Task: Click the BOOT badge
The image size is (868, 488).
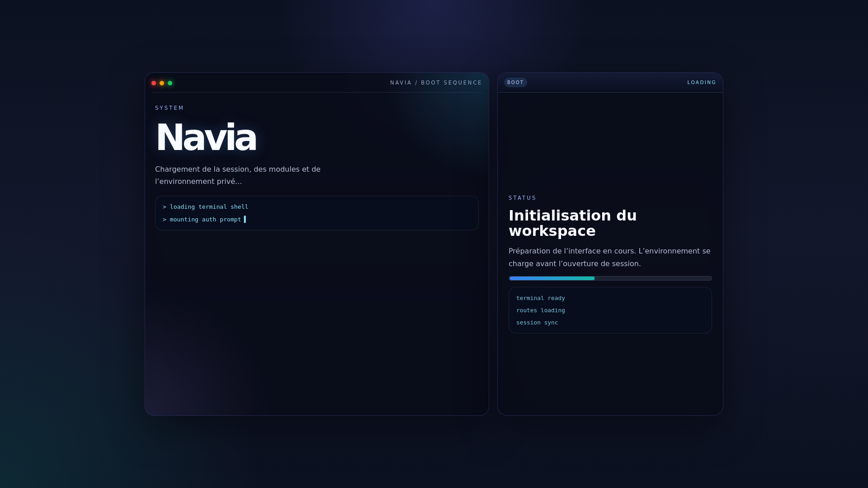Action: pos(515,83)
